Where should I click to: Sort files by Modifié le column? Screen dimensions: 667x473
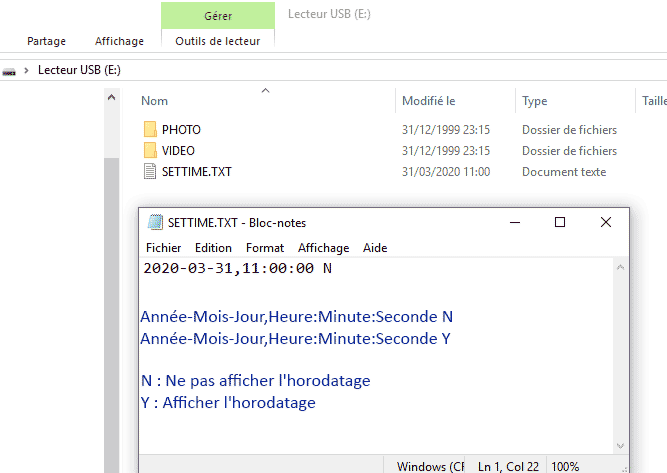pyautogui.click(x=428, y=101)
